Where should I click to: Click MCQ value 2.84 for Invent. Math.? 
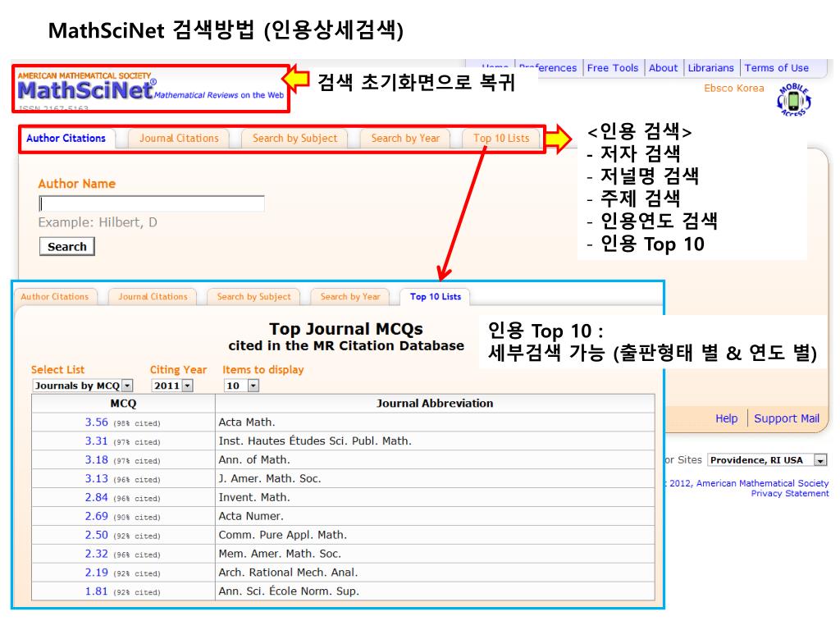click(97, 497)
